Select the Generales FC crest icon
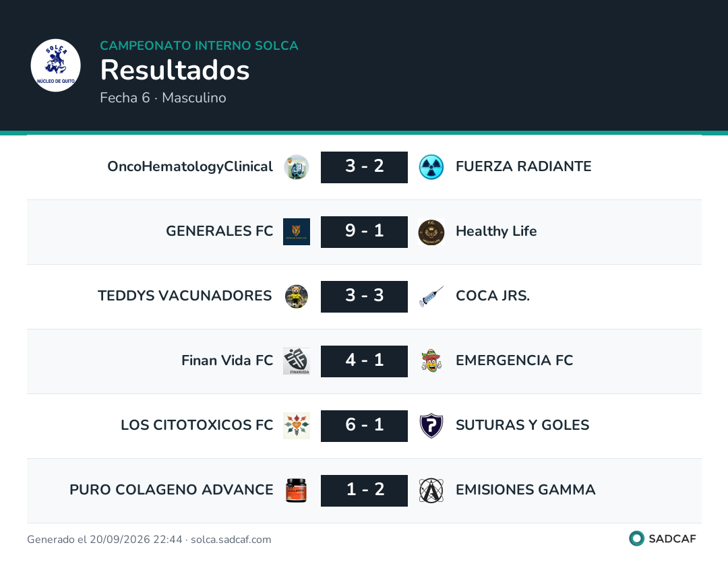Viewport: 728px width, 574px height. (297, 232)
